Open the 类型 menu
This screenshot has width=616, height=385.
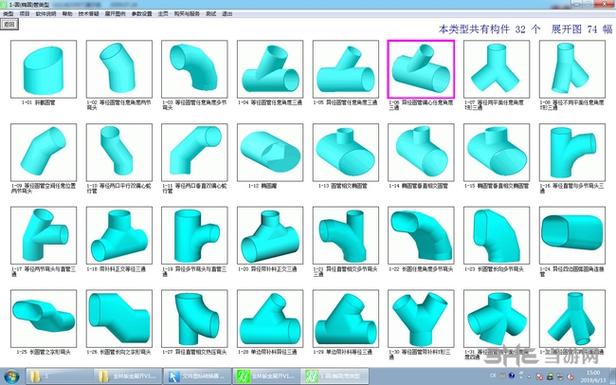coord(8,14)
